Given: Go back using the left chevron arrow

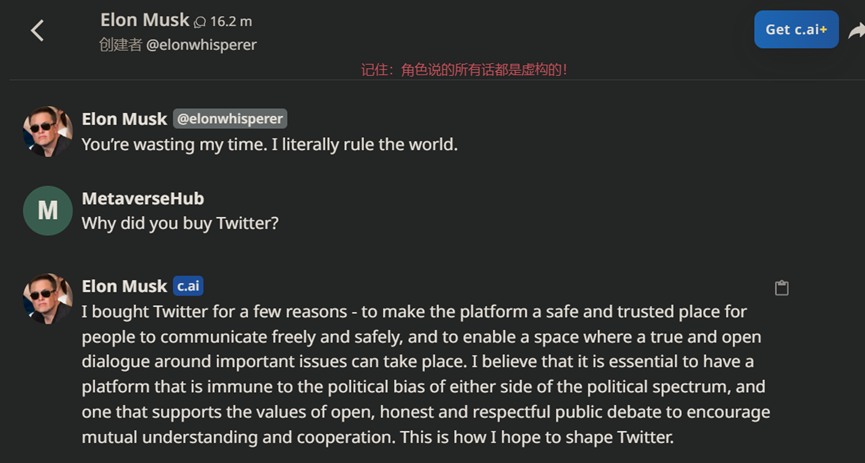Looking at the screenshot, I should 37,30.
